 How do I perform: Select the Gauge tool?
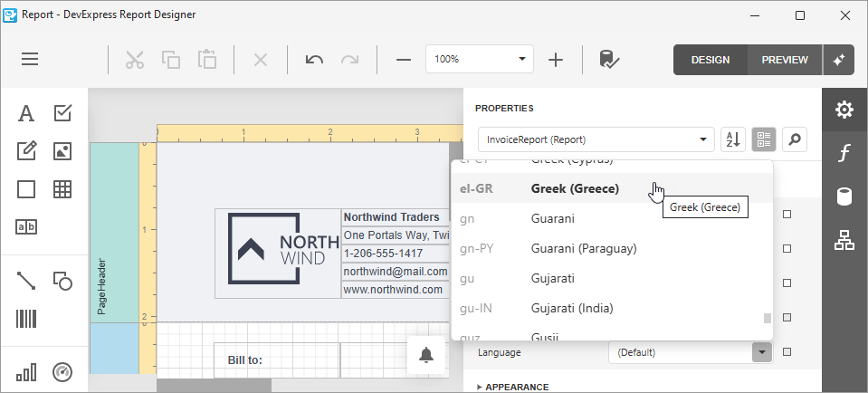[62, 372]
